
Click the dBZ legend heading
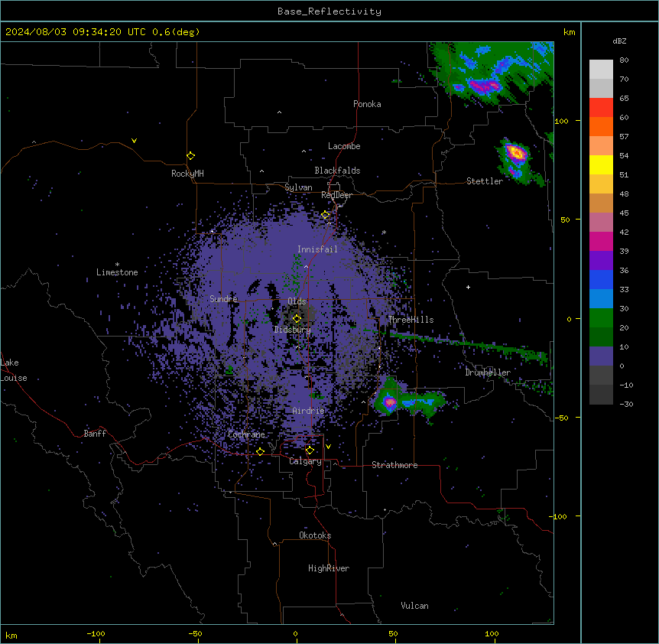[x=619, y=41]
